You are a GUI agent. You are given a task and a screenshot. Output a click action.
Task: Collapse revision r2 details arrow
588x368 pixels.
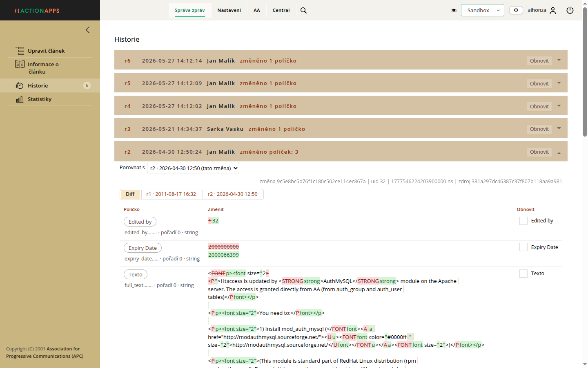pyautogui.click(x=559, y=153)
